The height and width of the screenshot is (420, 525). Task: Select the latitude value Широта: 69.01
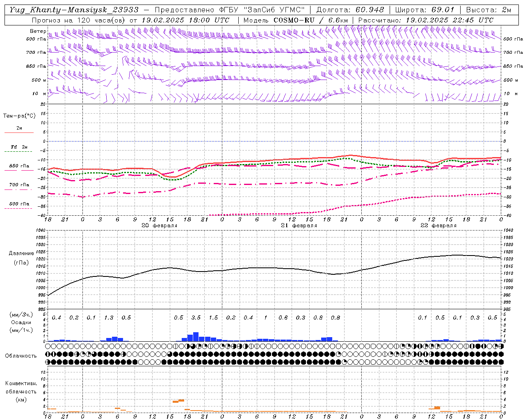coord(425,10)
